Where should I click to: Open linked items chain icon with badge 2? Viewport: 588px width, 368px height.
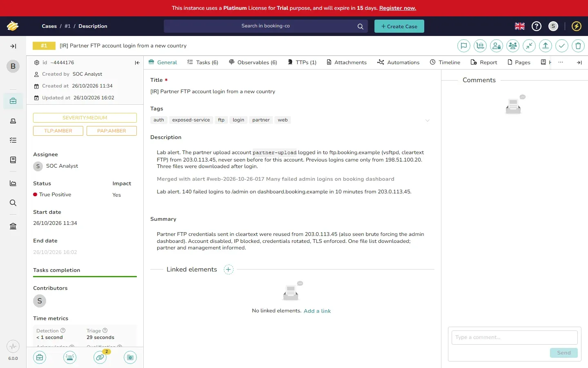[100, 357]
